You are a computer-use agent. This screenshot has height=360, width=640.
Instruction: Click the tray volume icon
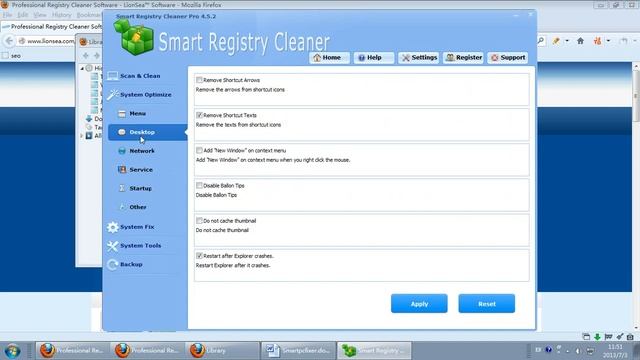[x=578, y=351]
